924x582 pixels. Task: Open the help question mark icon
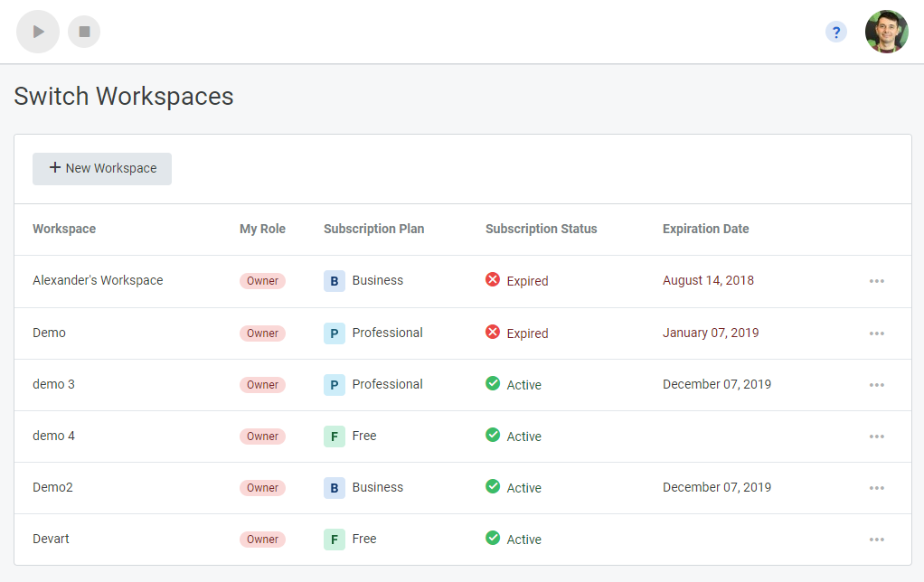[x=835, y=32]
